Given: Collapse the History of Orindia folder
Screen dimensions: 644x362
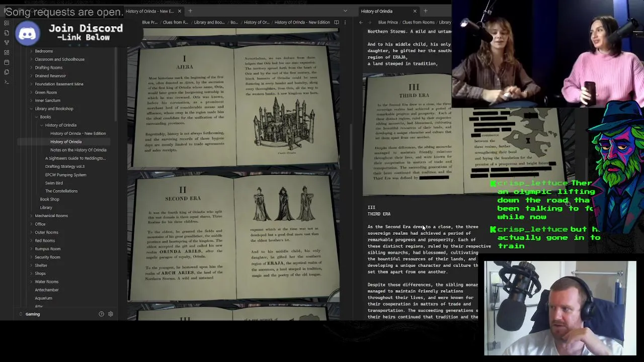Looking at the screenshot, I should click(x=41, y=125).
